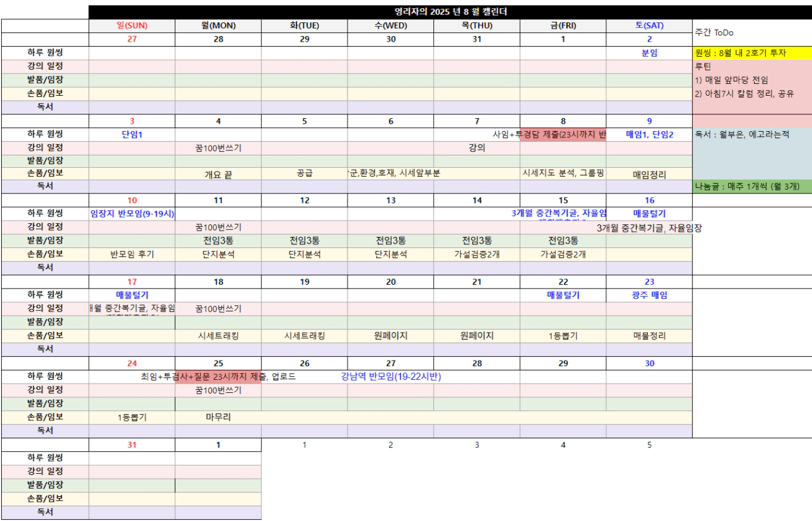This screenshot has height=521, width=812.
Task: Select the date cell 20
Action: click(x=390, y=282)
